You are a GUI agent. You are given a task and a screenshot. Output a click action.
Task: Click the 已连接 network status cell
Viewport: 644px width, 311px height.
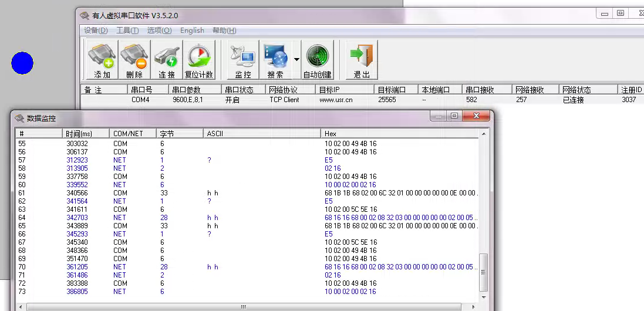[574, 100]
